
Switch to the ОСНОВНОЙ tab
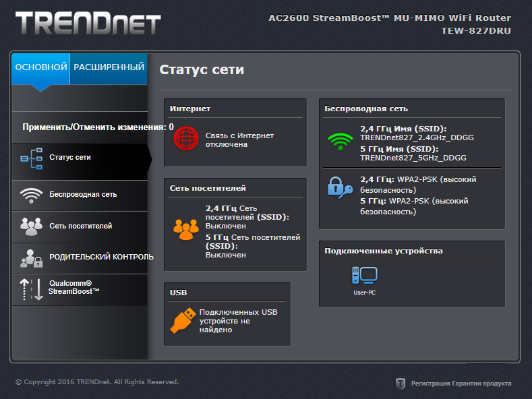[x=40, y=67]
